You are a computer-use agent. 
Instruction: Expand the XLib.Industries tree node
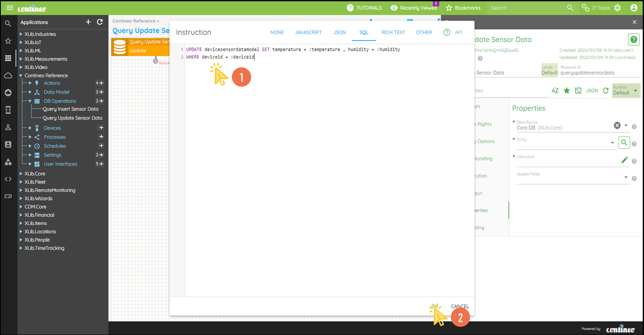(x=21, y=34)
